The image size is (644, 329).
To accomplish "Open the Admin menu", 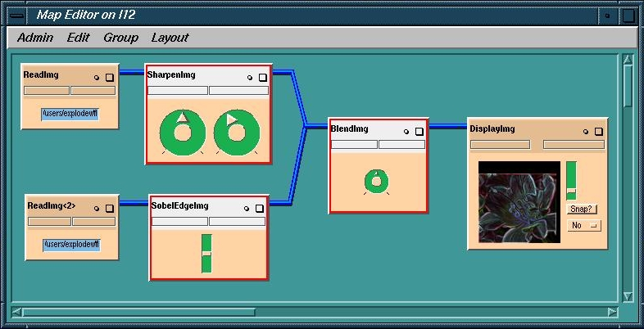I will (x=35, y=38).
